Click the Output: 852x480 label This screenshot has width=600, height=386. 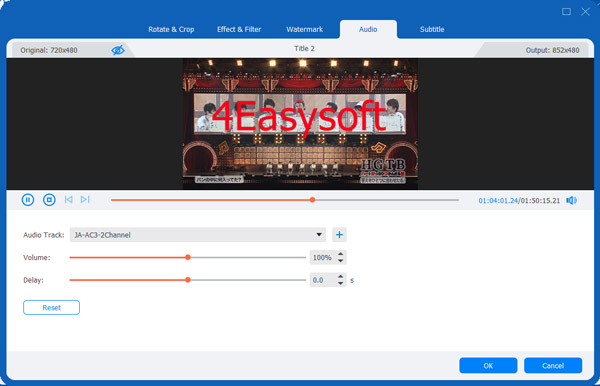[x=552, y=50]
